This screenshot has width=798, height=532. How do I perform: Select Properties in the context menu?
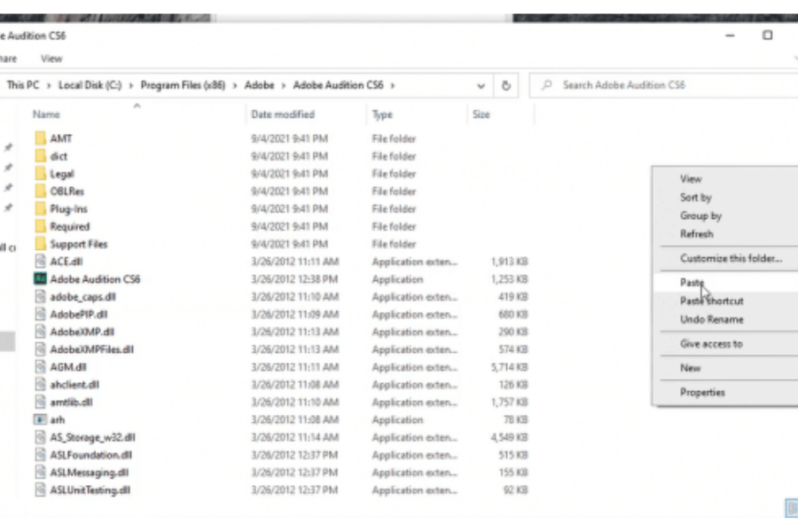pos(702,392)
